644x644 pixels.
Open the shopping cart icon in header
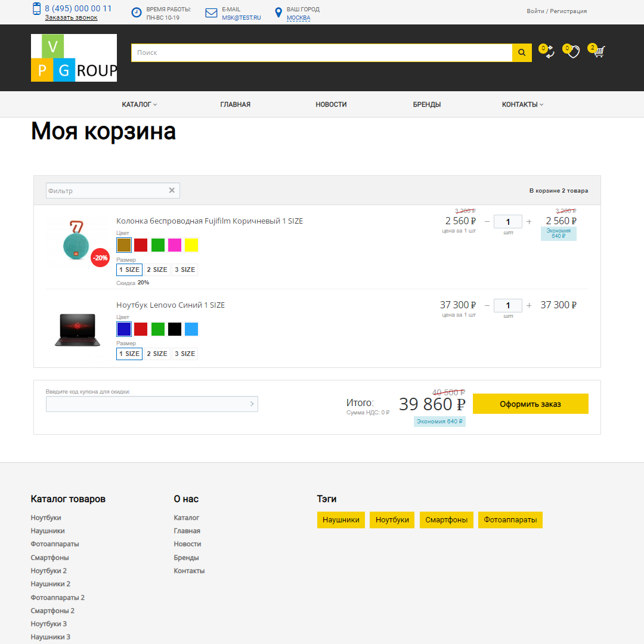(599, 52)
